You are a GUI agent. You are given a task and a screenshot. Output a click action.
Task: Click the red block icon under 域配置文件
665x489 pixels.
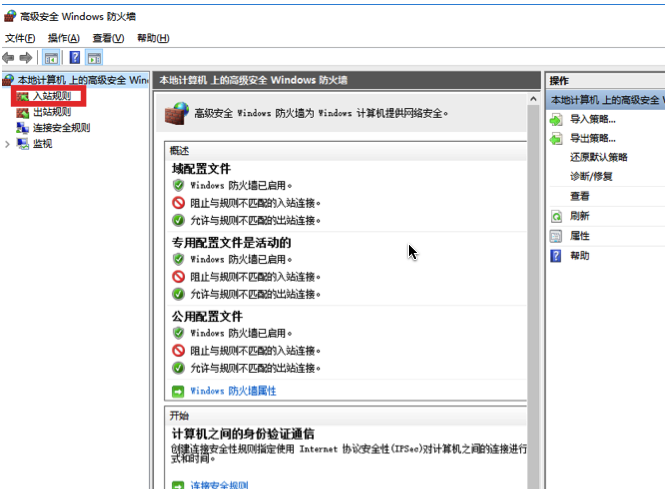point(179,203)
